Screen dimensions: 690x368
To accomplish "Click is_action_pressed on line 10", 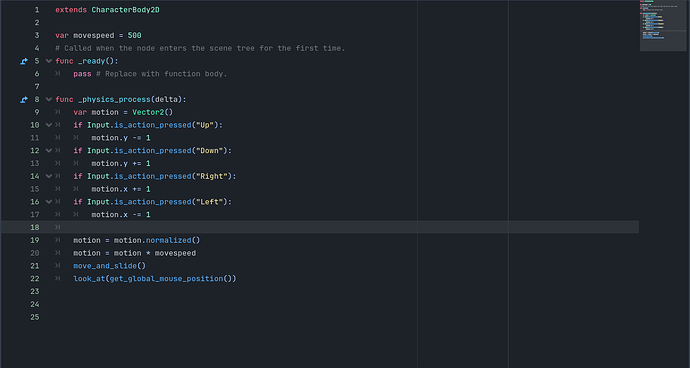I will coord(153,125).
